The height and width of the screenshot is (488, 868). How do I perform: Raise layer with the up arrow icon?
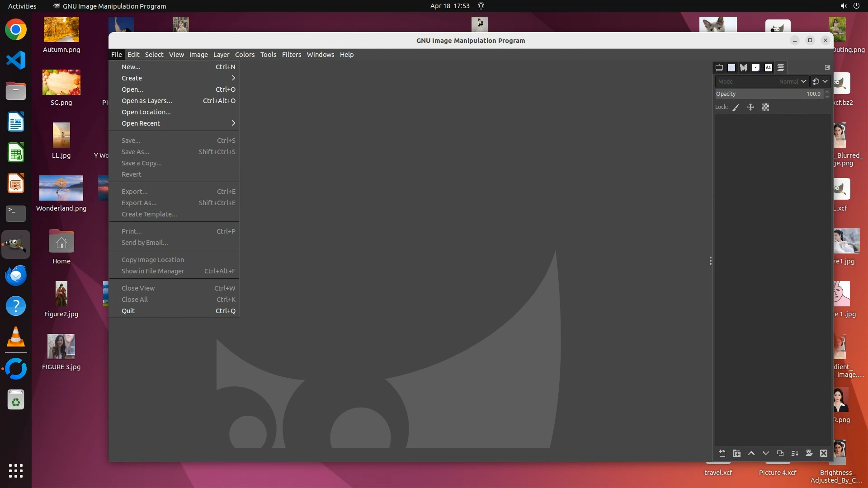(751, 453)
